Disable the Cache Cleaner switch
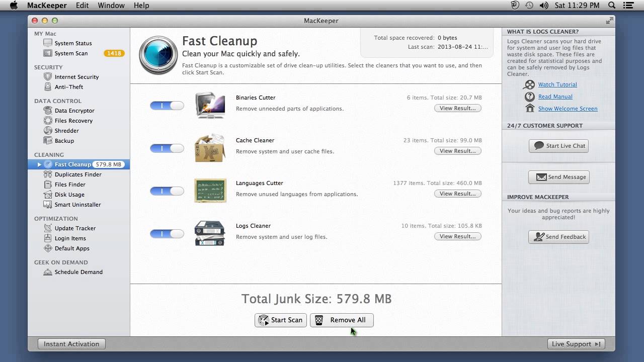The image size is (644, 362). pyautogui.click(x=167, y=148)
